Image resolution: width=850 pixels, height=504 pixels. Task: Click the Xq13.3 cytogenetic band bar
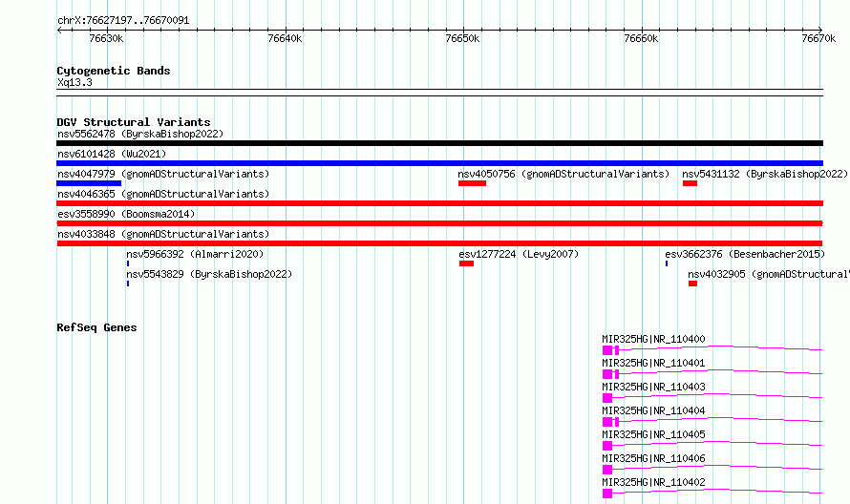point(439,93)
